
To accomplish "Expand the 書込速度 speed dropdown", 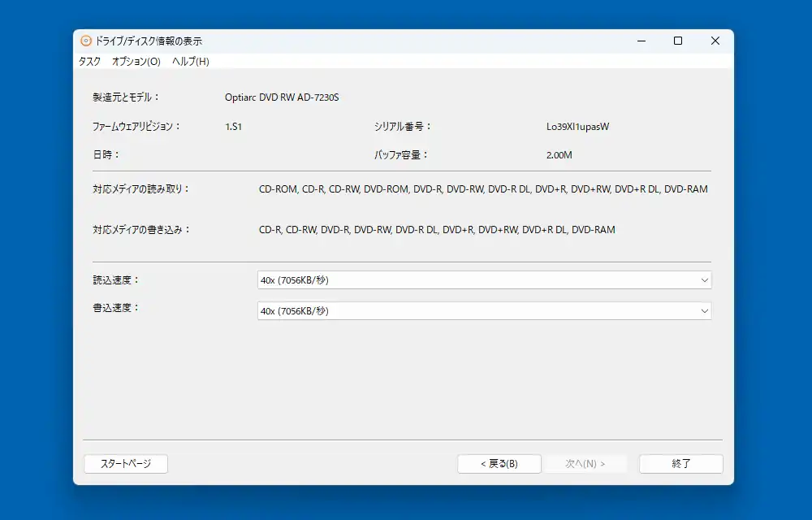I will pyautogui.click(x=484, y=311).
